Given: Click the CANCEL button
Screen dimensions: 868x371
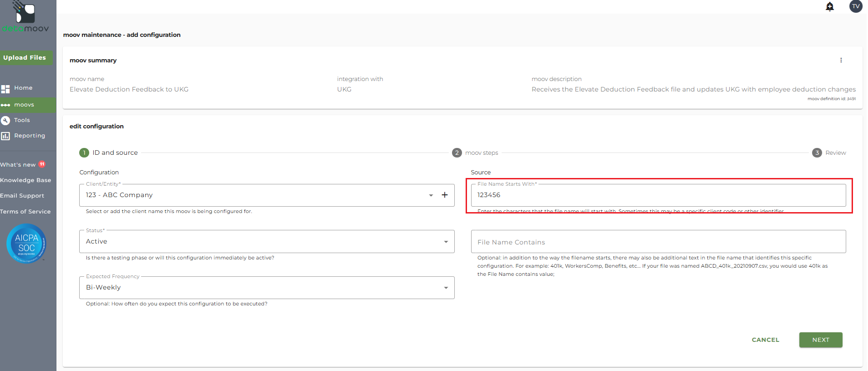Looking at the screenshot, I should [765, 340].
